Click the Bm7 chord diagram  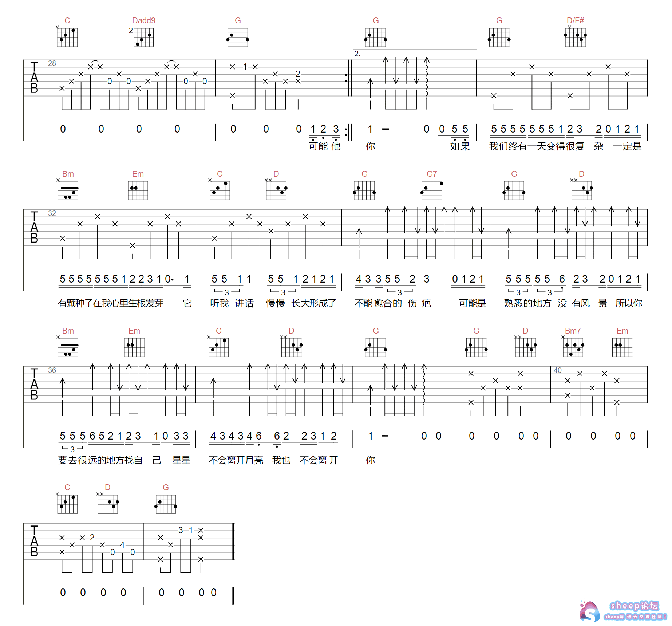573,347
